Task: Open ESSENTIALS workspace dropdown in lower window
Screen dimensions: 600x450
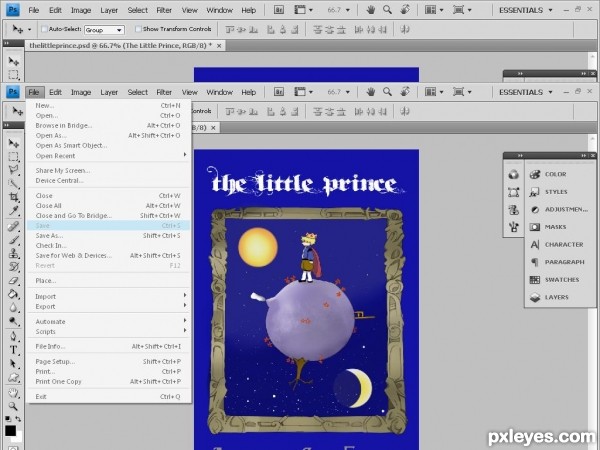Action: (x=526, y=92)
